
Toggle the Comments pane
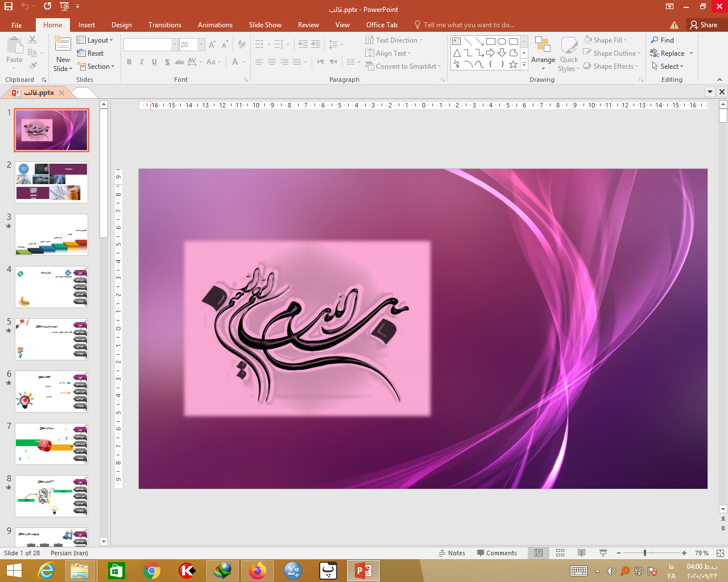497,553
